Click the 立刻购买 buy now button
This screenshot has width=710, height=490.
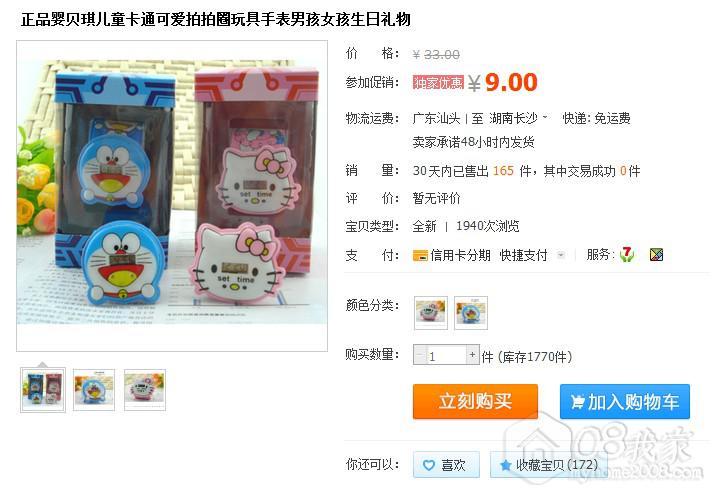pos(475,402)
